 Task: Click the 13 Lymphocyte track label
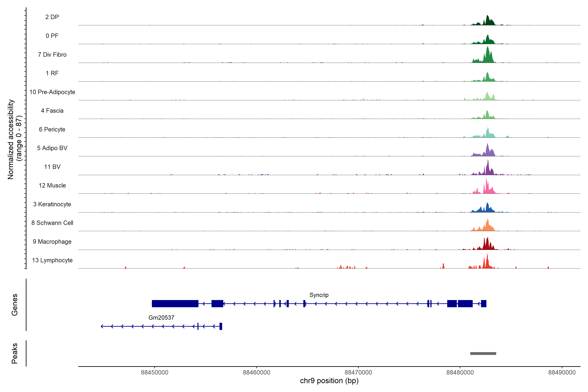[52, 260]
